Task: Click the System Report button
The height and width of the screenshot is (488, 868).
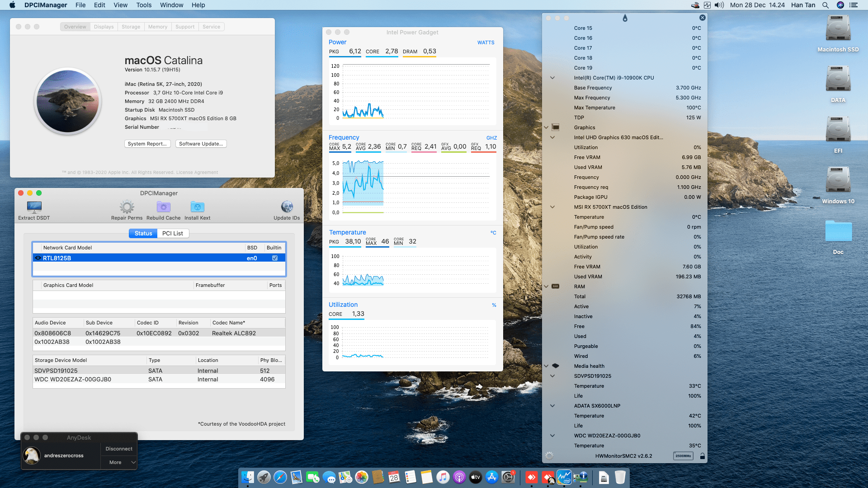Action: point(147,144)
